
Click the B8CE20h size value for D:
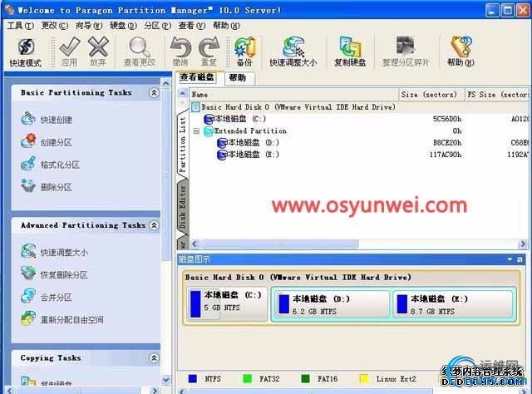tap(447, 143)
